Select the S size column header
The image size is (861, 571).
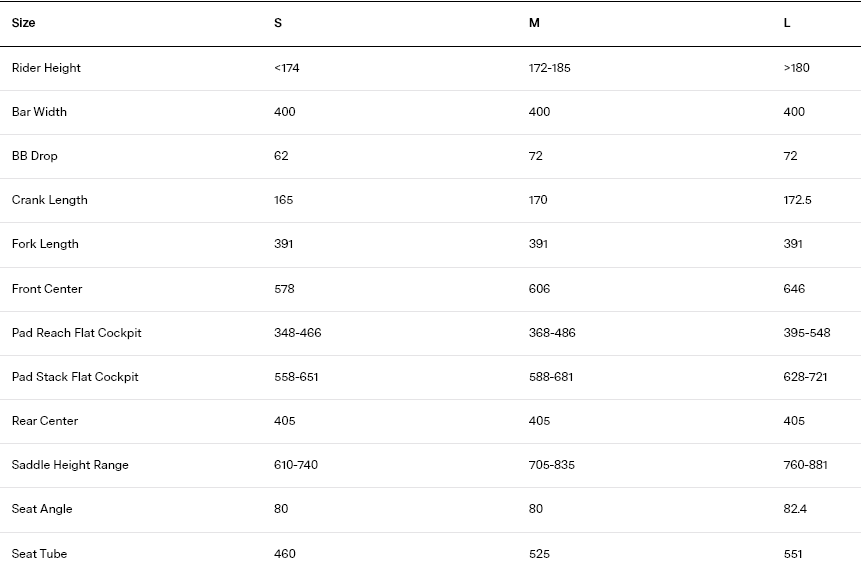click(x=278, y=23)
